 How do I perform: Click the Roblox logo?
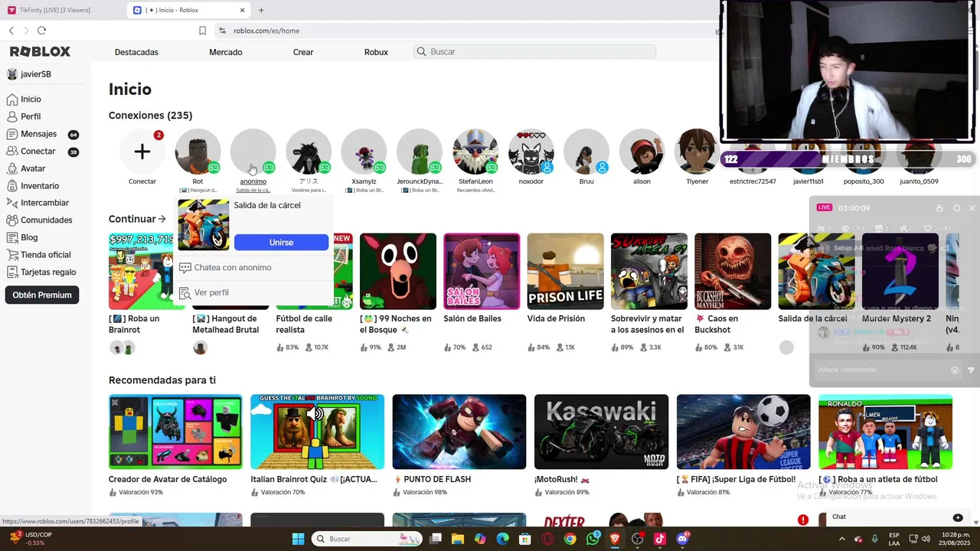[40, 51]
